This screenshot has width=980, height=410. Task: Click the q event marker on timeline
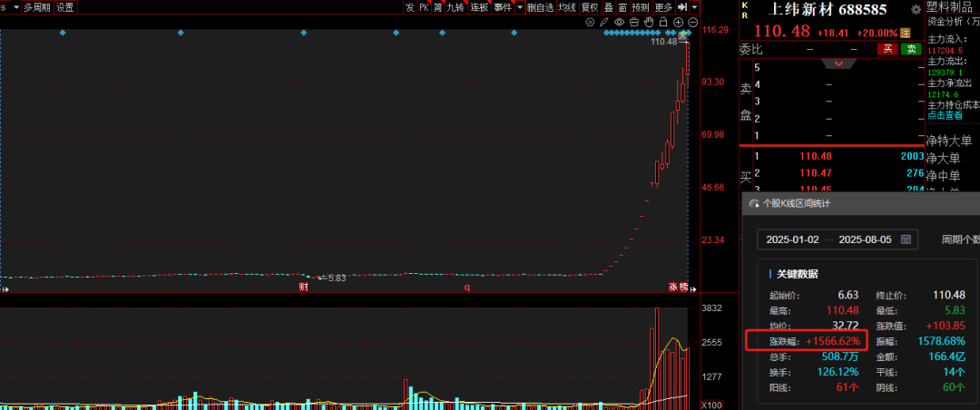click(466, 288)
